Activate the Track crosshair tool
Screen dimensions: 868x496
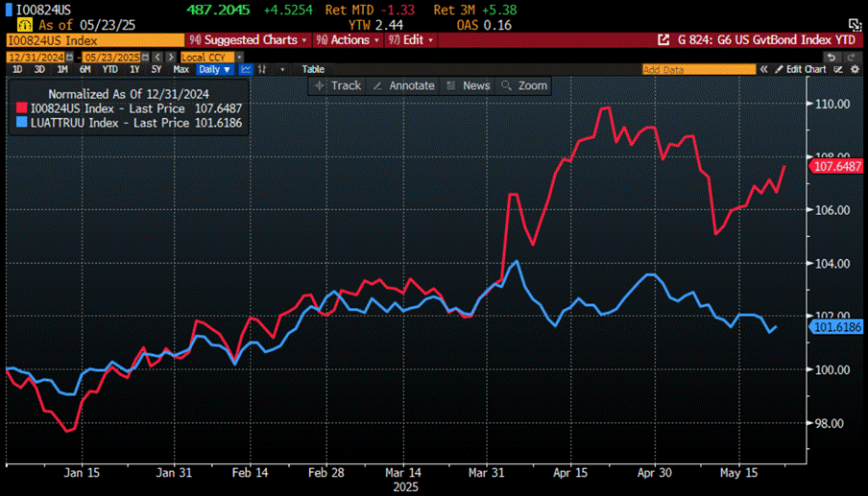tap(338, 85)
